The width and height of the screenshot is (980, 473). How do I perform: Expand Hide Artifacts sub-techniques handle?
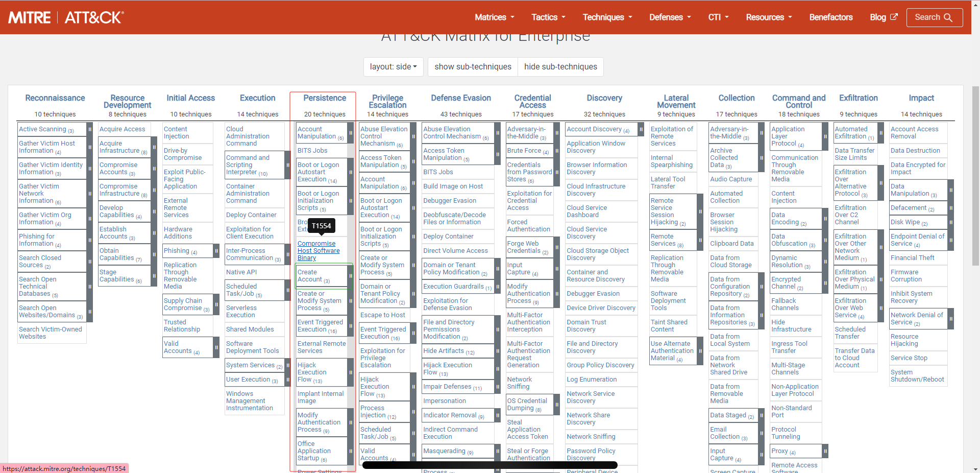pyautogui.click(x=497, y=351)
